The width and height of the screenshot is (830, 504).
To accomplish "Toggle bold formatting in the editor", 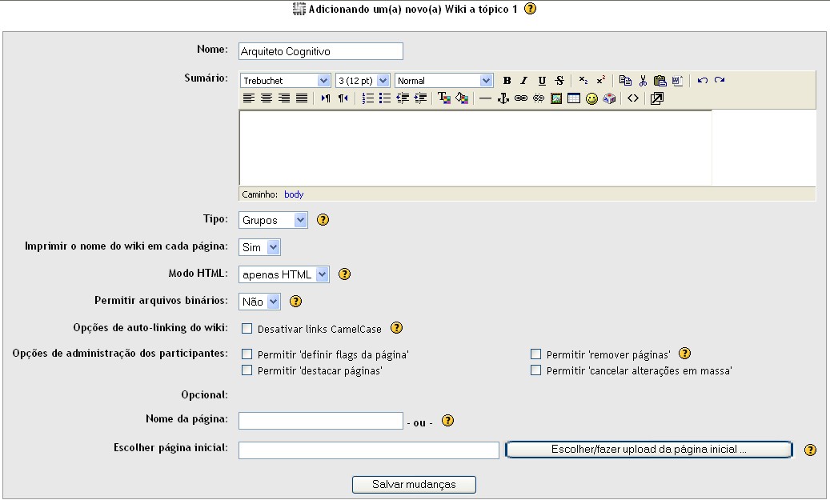I will [507, 81].
